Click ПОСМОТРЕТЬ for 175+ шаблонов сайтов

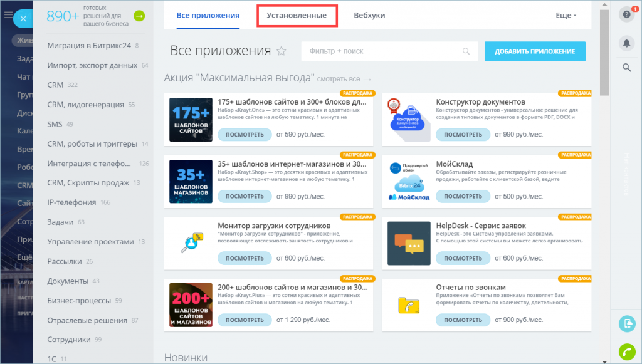245,135
